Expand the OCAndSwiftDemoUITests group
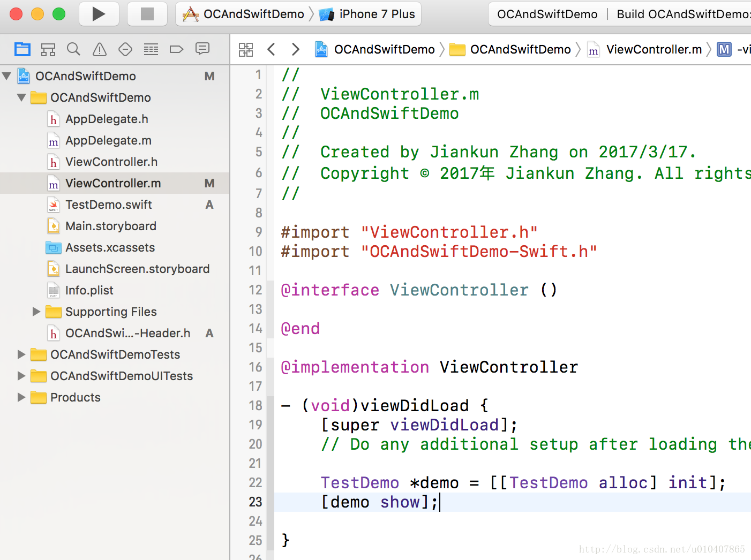751x560 pixels. tap(21, 376)
